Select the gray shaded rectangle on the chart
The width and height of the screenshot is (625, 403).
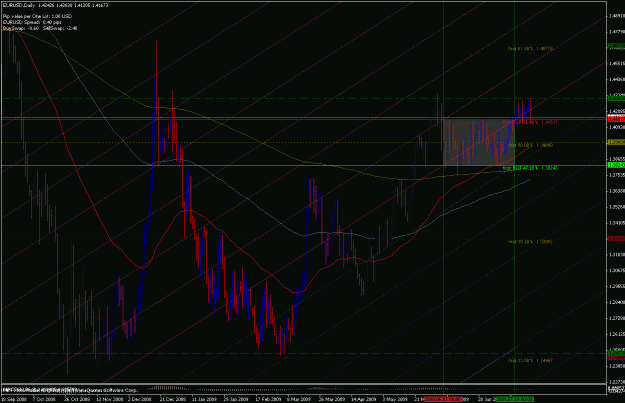click(479, 142)
